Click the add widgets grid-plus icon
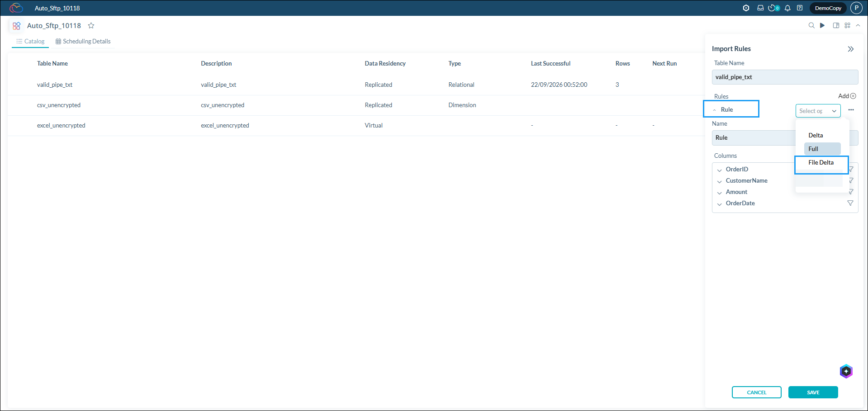Screen dimensions: 868x411 point(847,25)
